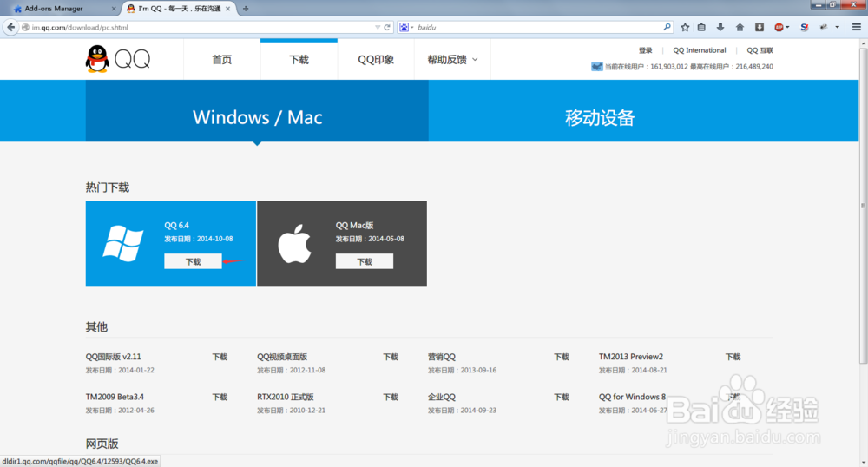Click the Apple logo on QQ Mac card
The height and width of the screenshot is (467, 868).
[x=294, y=243]
